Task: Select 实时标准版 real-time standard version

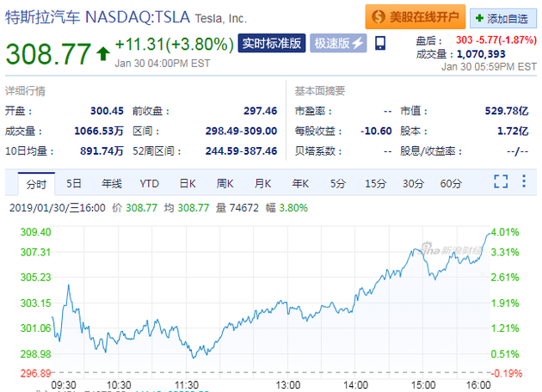Action: click(x=272, y=43)
